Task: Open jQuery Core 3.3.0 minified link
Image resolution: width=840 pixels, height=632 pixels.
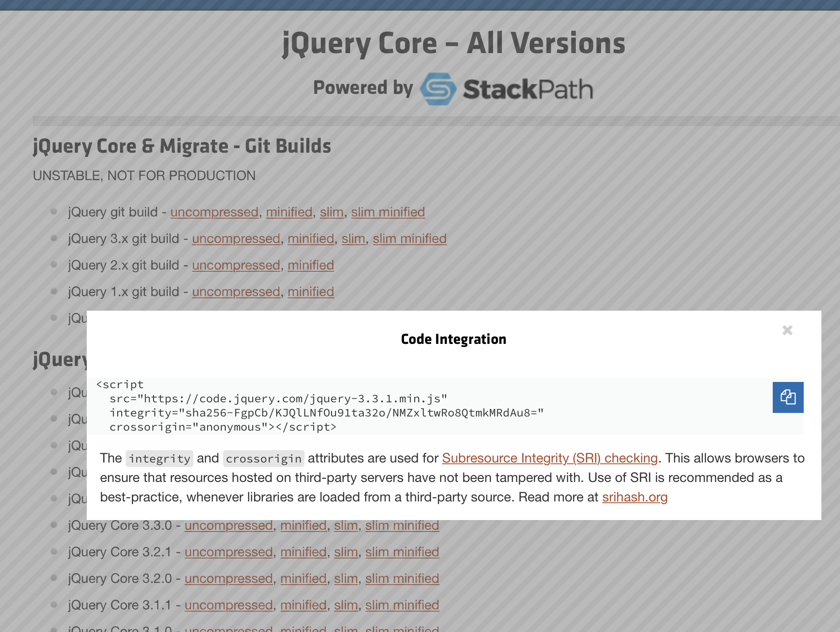Action: pyautogui.click(x=303, y=525)
